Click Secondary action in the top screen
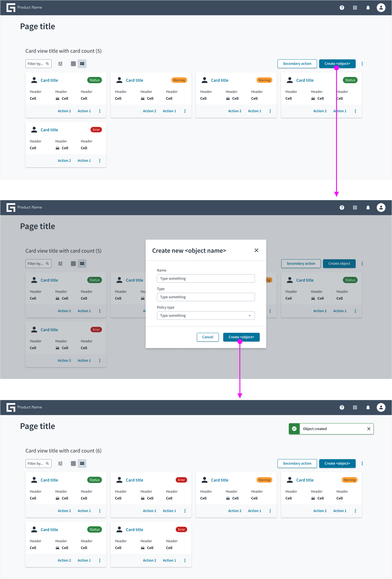 (x=297, y=64)
